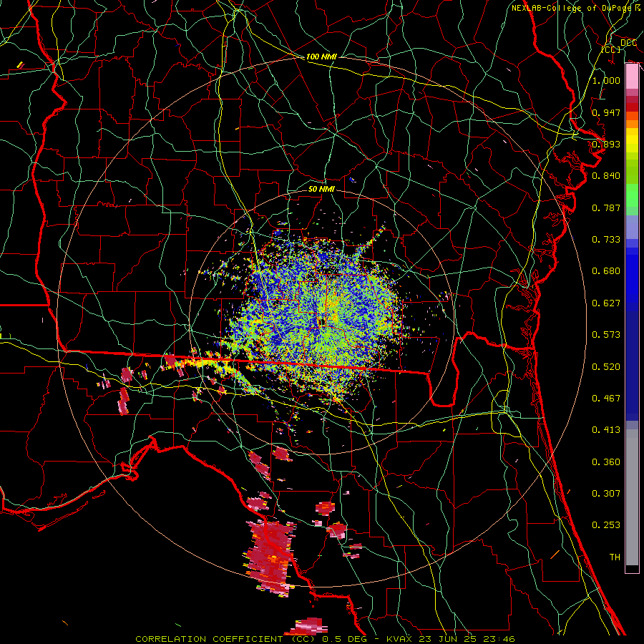Screen dimensions: 644x644
Task: Select the 0.733 legend value
Action: click(606, 240)
